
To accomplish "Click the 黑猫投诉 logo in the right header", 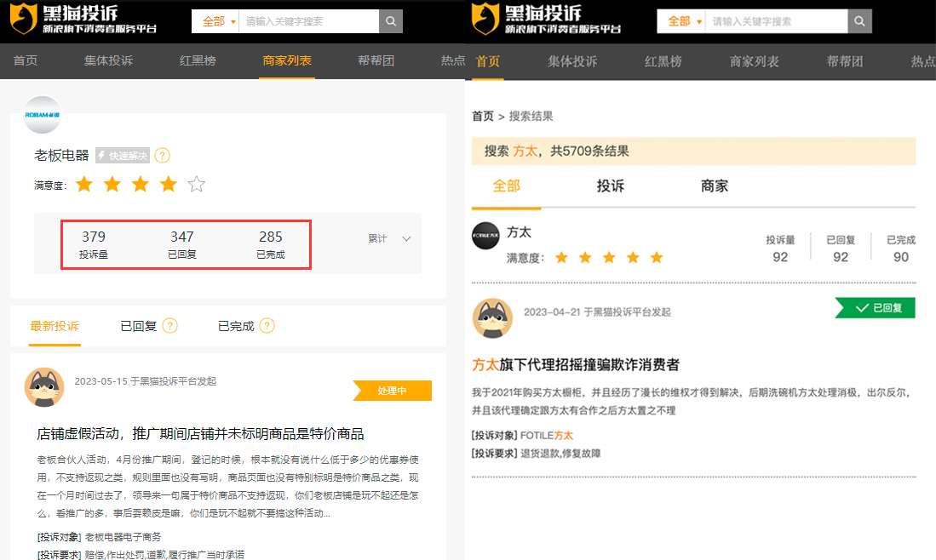I will [x=545, y=20].
